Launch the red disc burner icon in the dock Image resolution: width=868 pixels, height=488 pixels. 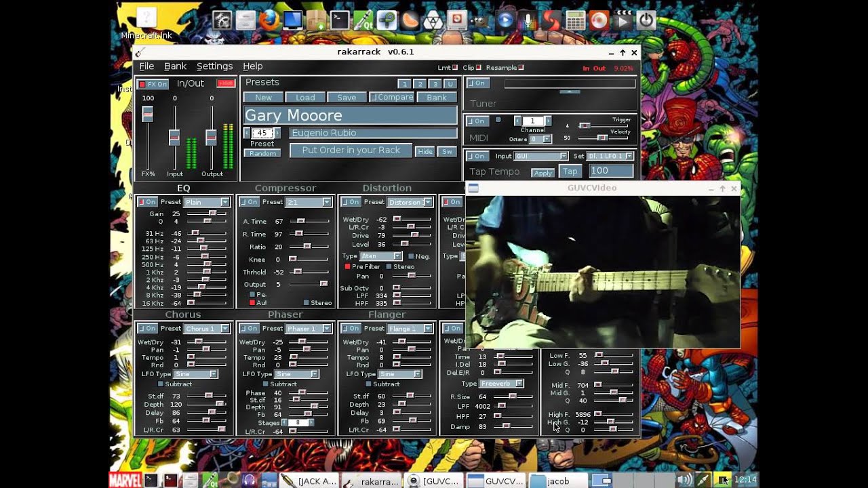click(599, 20)
